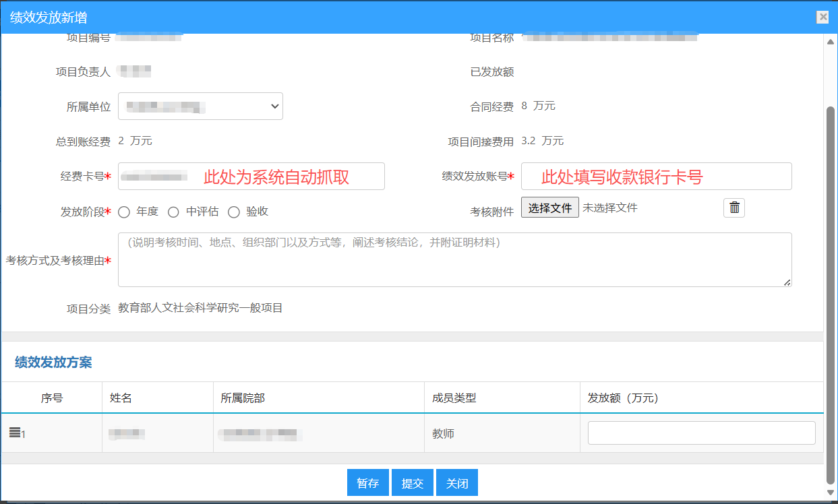Click the 总到账经费 value 2 万元
The height and width of the screenshot is (504, 838).
[135, 141]
